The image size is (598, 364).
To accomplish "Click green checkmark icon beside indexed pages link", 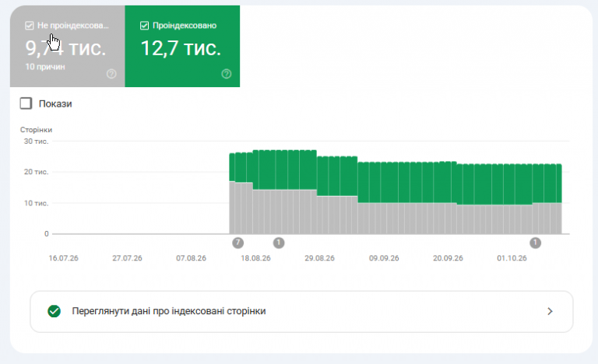I will click(x=55, y=311).
